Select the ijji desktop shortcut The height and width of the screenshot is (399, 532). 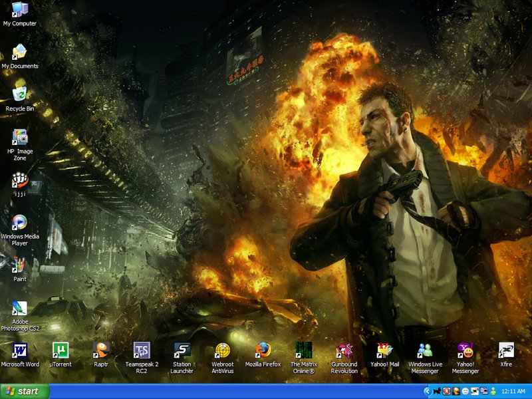(x=20, y=184)
